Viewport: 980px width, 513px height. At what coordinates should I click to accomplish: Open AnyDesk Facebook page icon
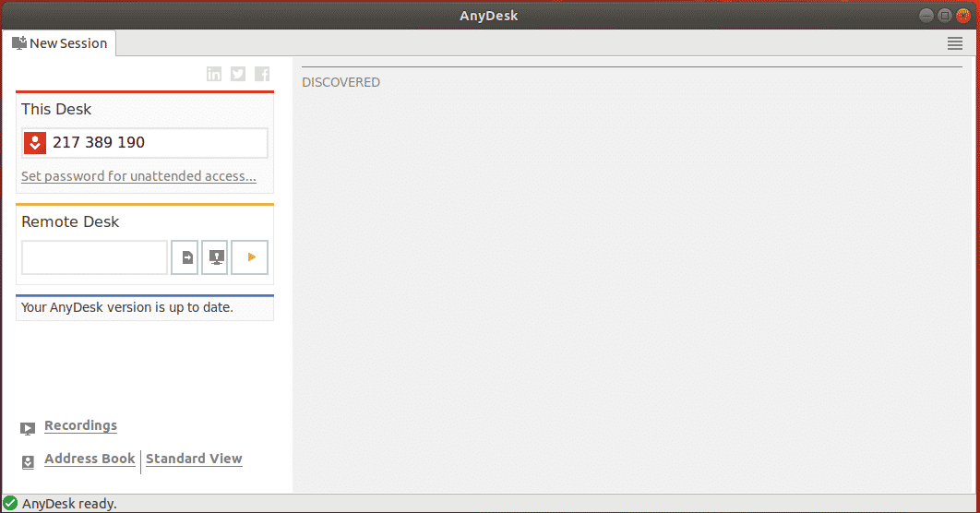point(262,74)
